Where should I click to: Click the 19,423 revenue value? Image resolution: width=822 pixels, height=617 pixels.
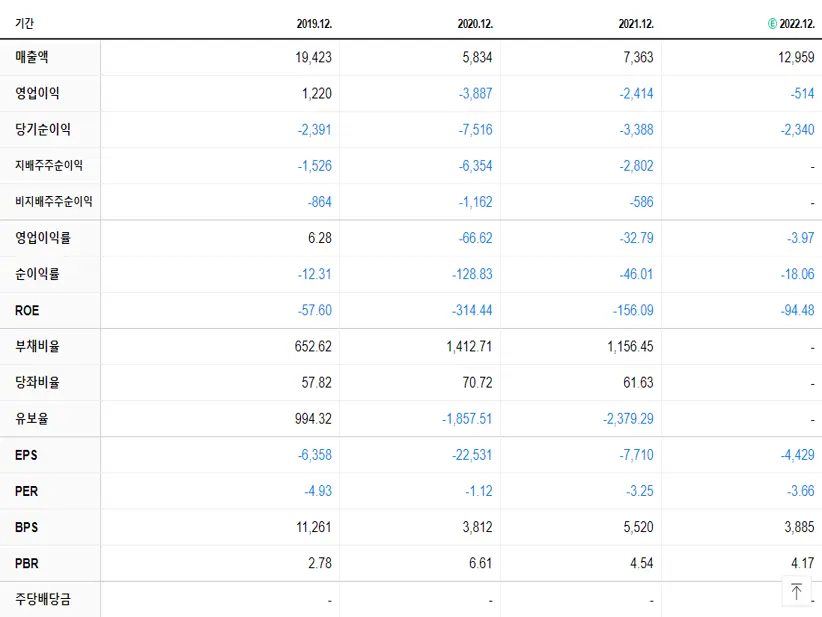(x=313, y=57)
